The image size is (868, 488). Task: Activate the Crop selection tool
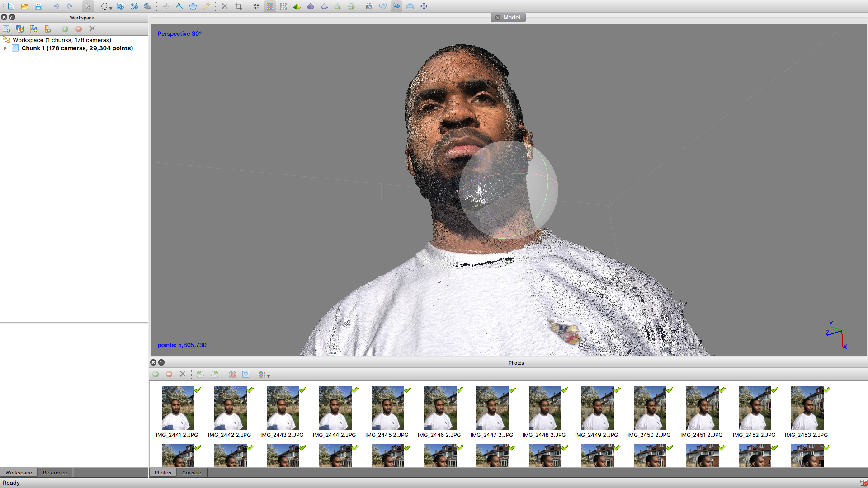239,6
